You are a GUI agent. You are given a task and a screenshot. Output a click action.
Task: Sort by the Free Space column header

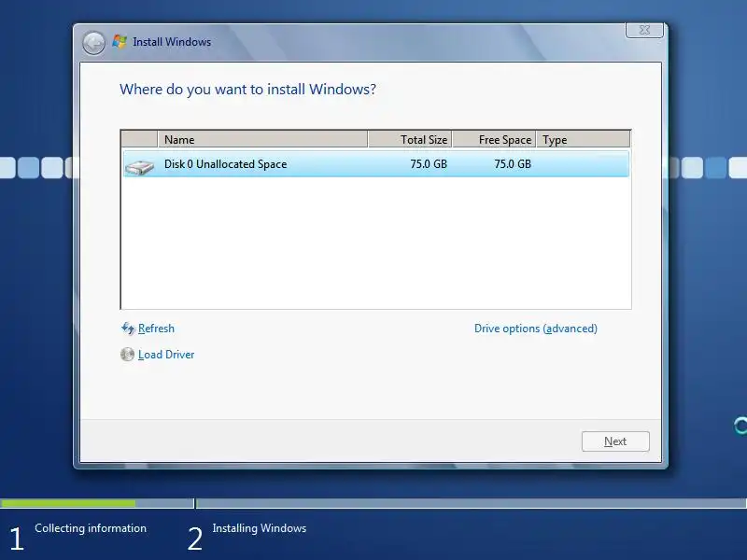[x=494, y=139]
